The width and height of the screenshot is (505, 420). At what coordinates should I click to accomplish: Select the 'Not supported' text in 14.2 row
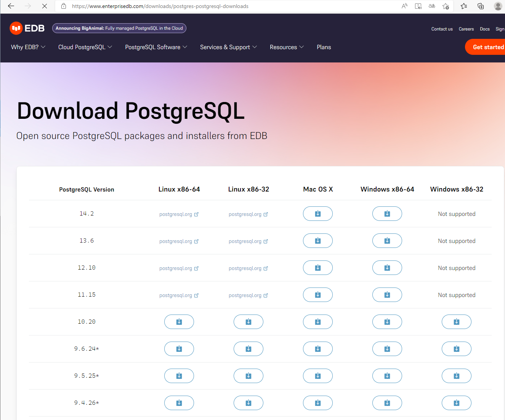point(457,214)
